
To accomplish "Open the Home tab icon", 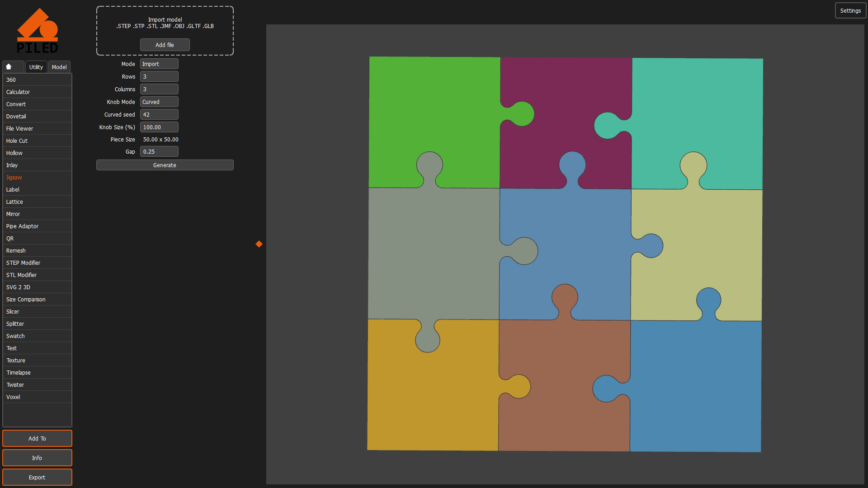I will click(x=9, y=67).
